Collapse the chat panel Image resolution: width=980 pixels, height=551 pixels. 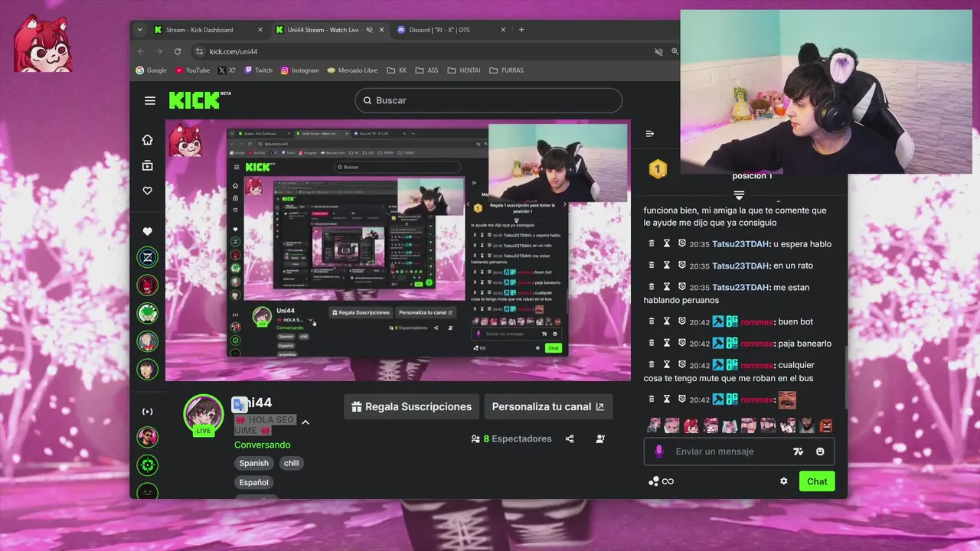tap(650, 134)
